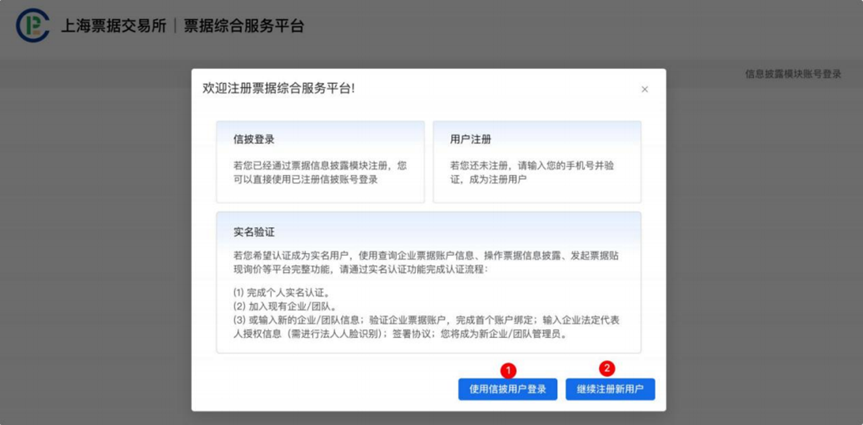Image resolution: width=863 pixels, height=425 pixels.
Task: Select the 用户注册 card heading
Action: coord(470,139)
